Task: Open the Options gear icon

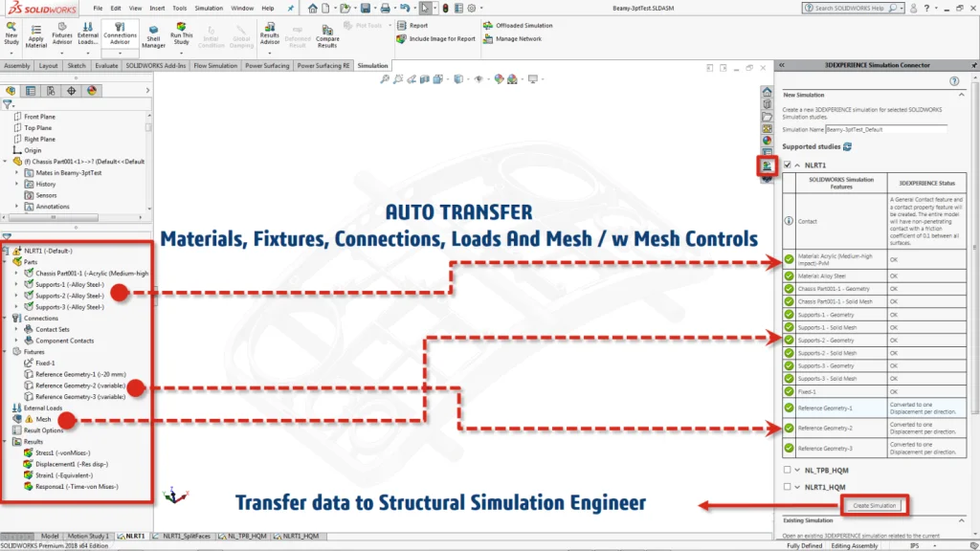Action: (x=472, y=8)
